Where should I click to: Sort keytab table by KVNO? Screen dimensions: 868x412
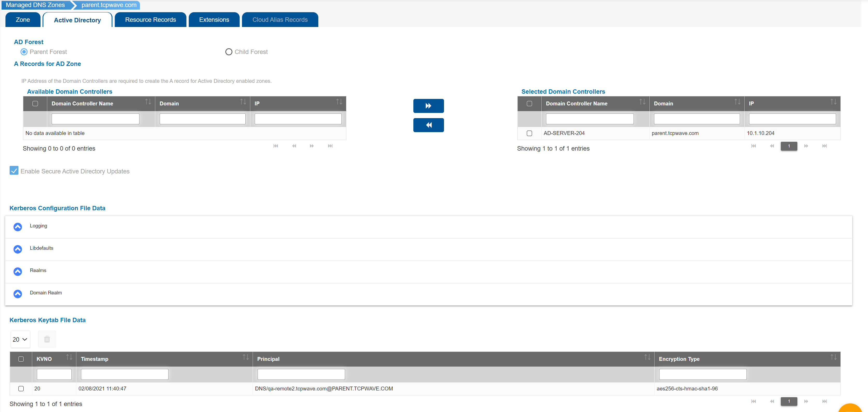pyautogui.click(x=69, y=357)
